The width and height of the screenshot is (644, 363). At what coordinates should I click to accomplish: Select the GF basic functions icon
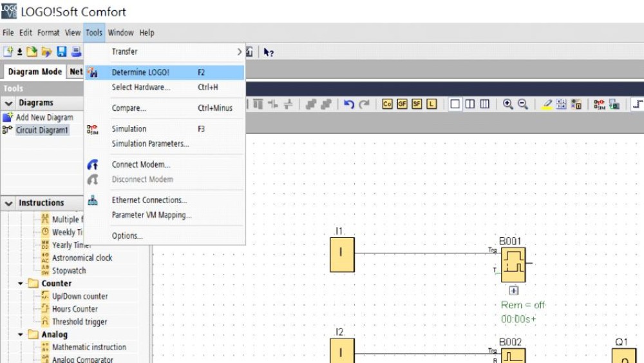[x=402, y=104]
